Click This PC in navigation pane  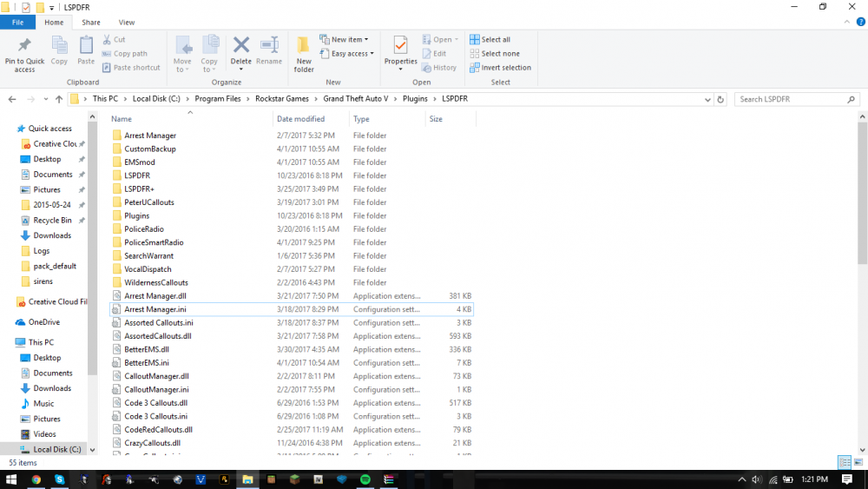(x=41, y=342)
